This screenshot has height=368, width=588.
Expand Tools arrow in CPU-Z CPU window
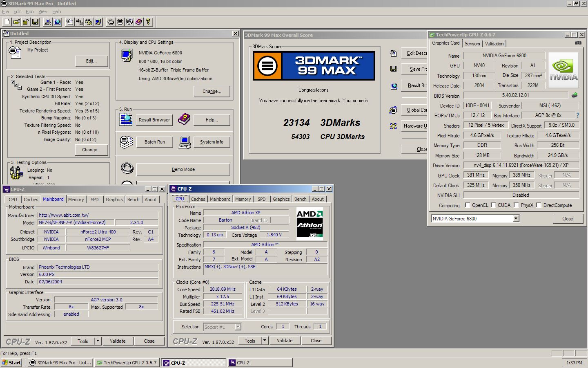(x=265, y=341)
